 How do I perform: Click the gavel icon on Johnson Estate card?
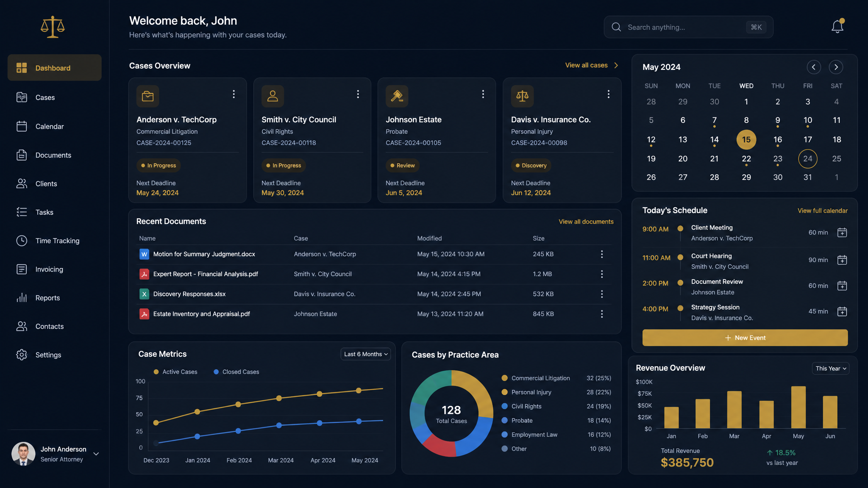[x=397, y=96]
